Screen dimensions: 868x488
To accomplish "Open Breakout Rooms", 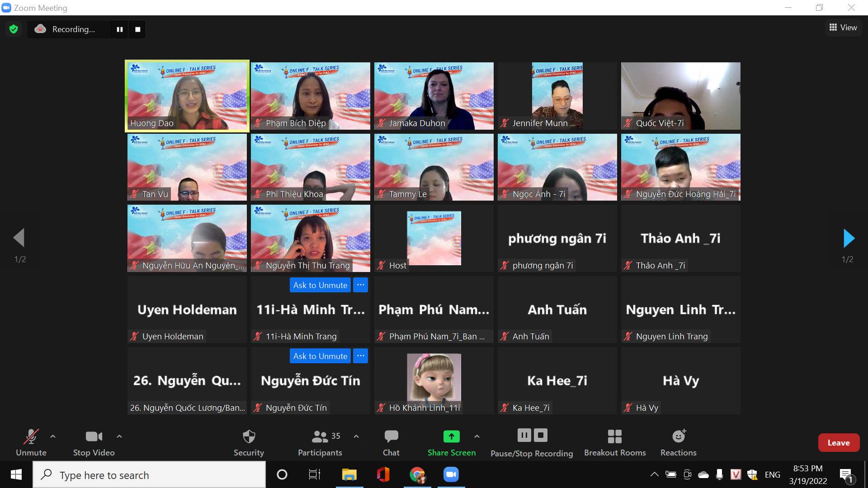I will coord(614,436).
